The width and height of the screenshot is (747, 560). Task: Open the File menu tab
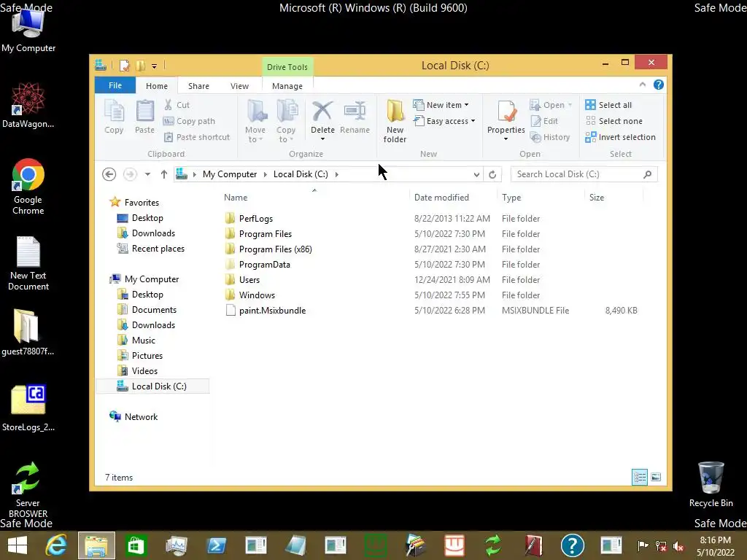(115, 85)
